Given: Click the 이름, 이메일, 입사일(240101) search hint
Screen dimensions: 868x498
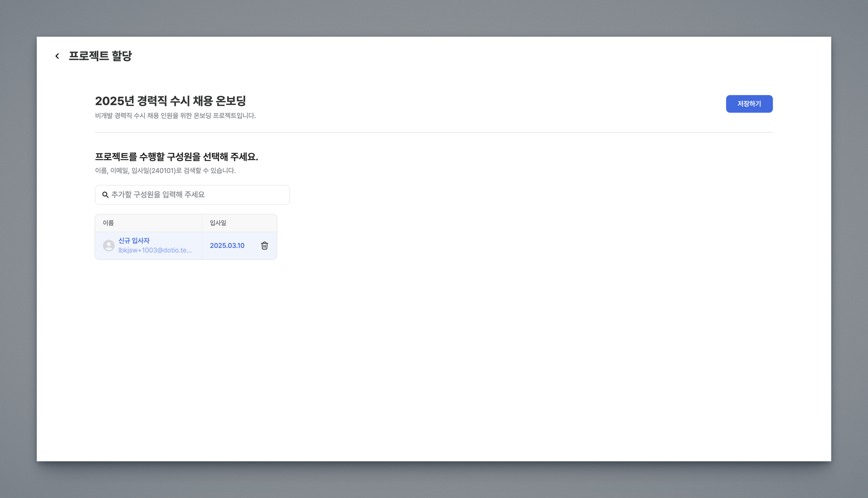Looking at the screenshot, I should [165, 171].
